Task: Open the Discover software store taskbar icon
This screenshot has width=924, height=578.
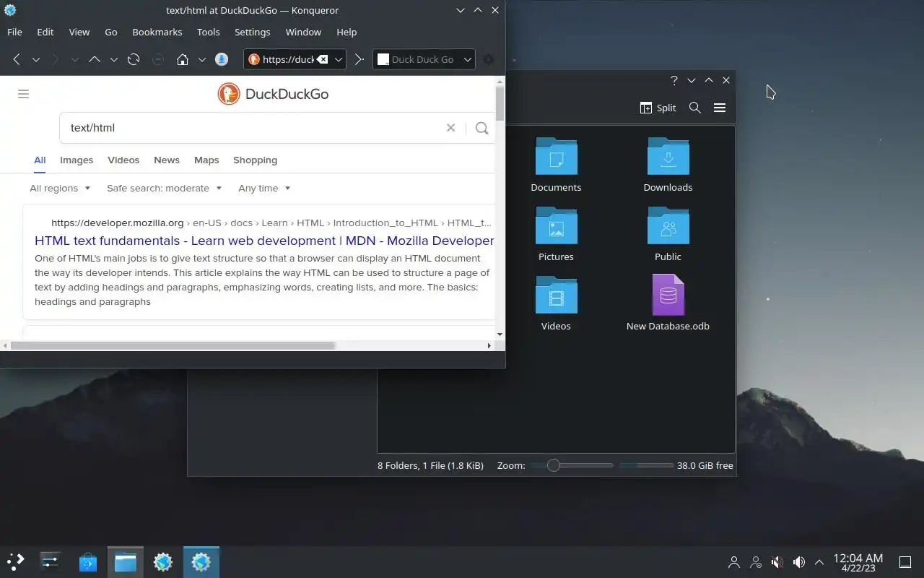Action: point(88,561)
